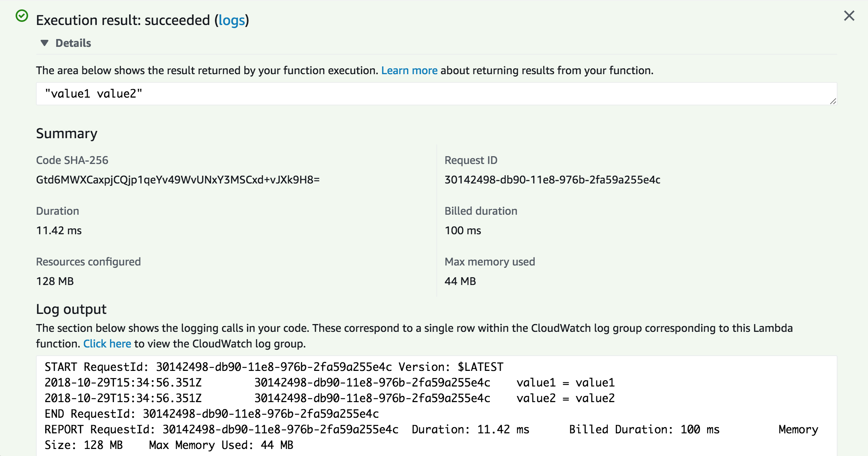Click the Code SHA-256 hash value
This screenshot has height=456, width=868.
point(178,180)
